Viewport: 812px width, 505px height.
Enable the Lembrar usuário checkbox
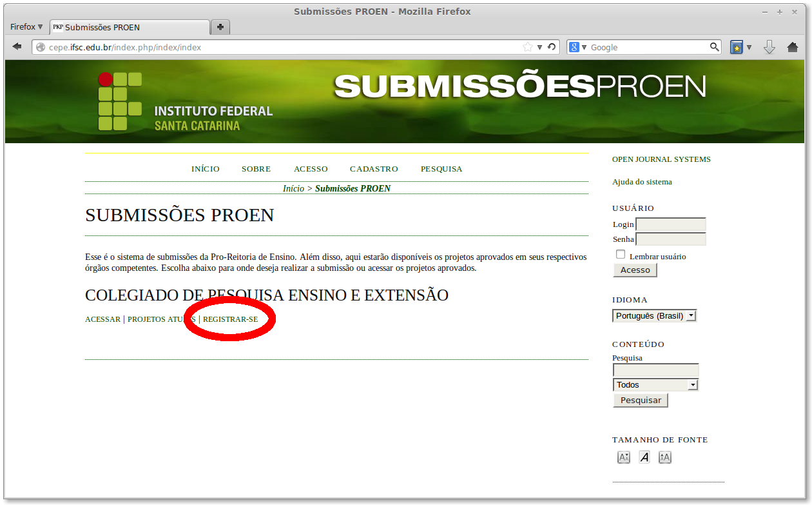click(x=620, y=254)
